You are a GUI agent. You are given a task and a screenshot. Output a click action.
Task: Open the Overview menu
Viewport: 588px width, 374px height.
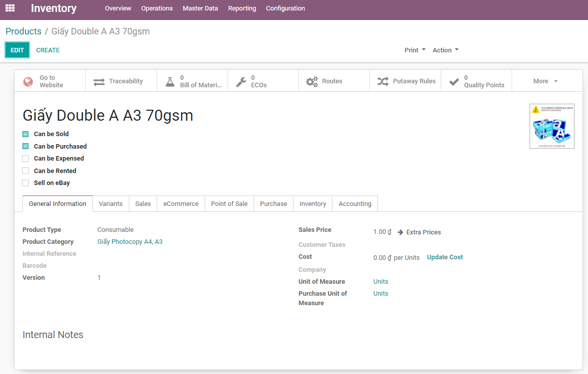tap(118, 8)
